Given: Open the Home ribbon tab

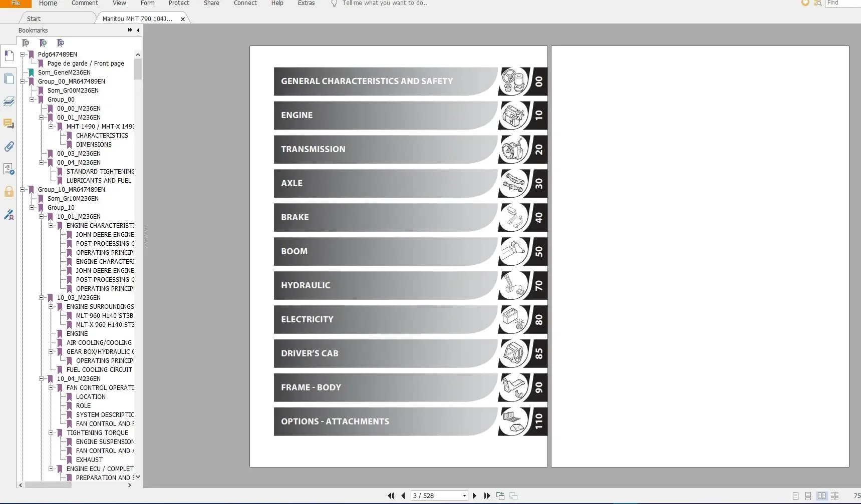Looking at the screenshot, I should 48,3.
